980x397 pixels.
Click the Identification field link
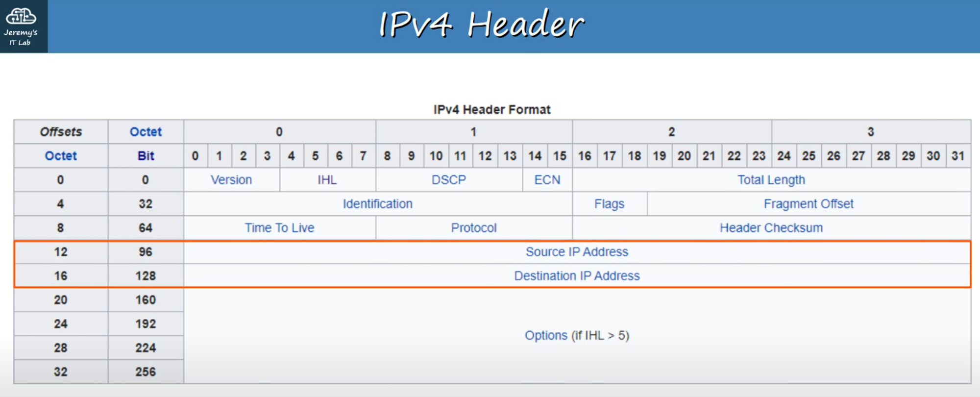tap(377, 204)
